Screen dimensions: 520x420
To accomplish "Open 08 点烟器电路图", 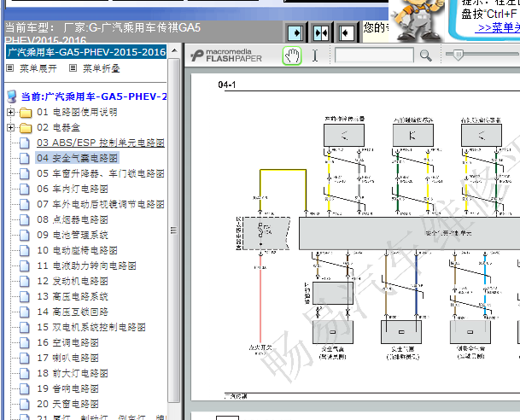I will coord(73,219).
